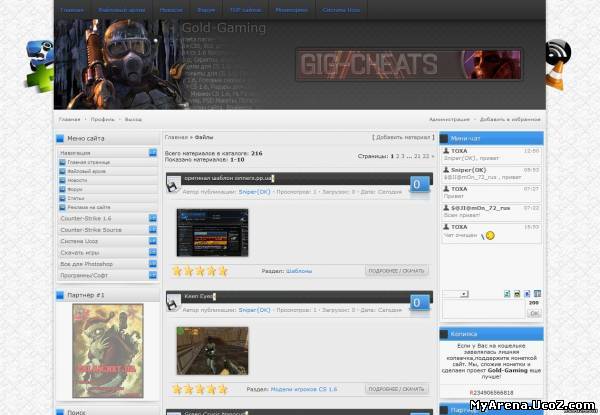Viewport: 600px width, 415px height.
Task: Click the green plus icon beside the header
Action: click(x=40, y=78)
